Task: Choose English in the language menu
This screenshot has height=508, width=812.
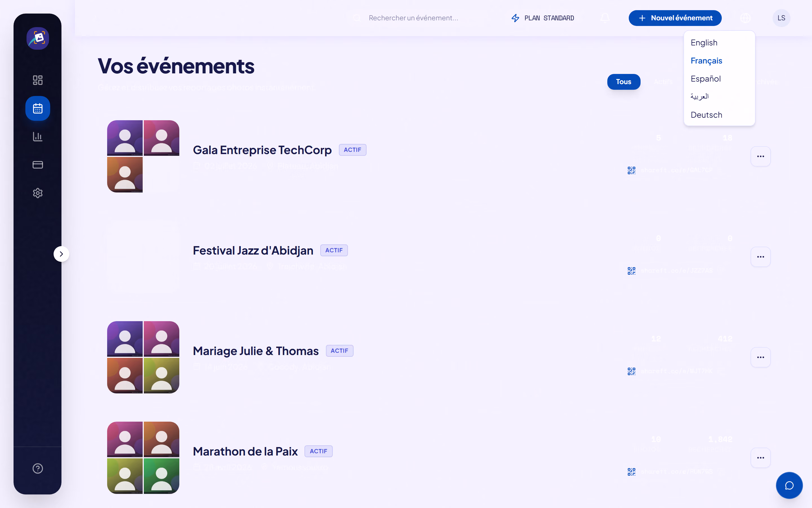Action: click(720, 43)
